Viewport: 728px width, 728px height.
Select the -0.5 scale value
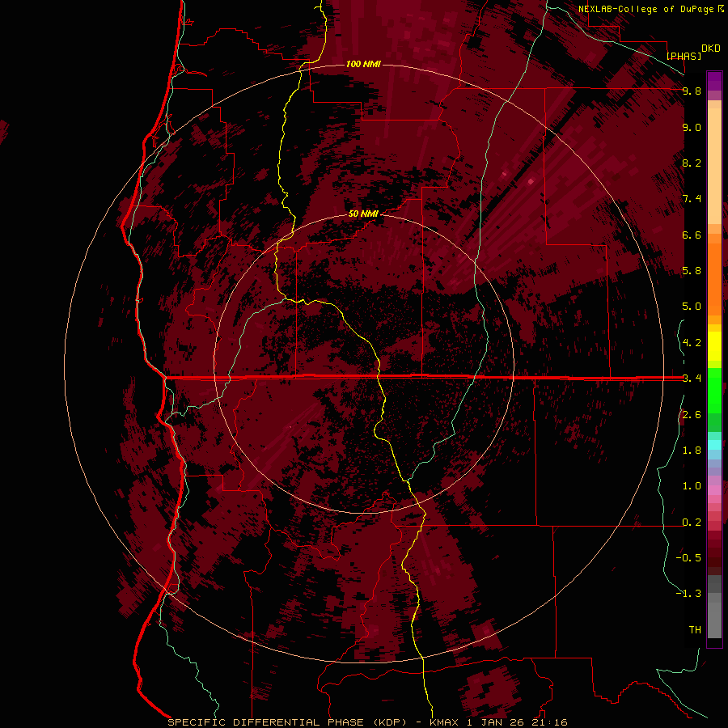[688, 558]
